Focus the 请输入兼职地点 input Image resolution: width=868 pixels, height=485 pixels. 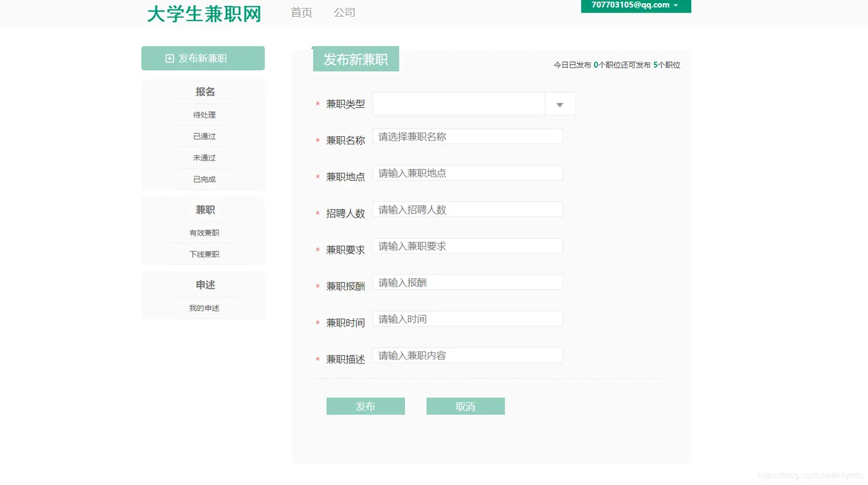[467, 173]
